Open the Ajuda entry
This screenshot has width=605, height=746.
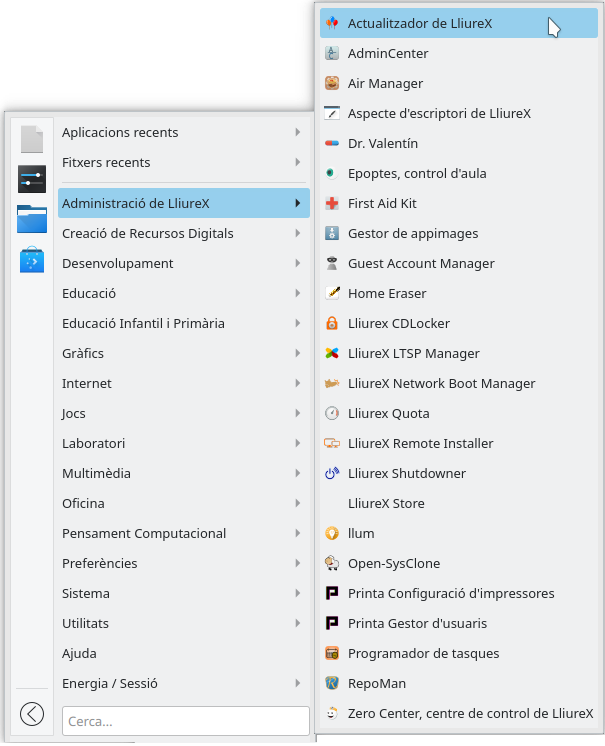(79, 653)
